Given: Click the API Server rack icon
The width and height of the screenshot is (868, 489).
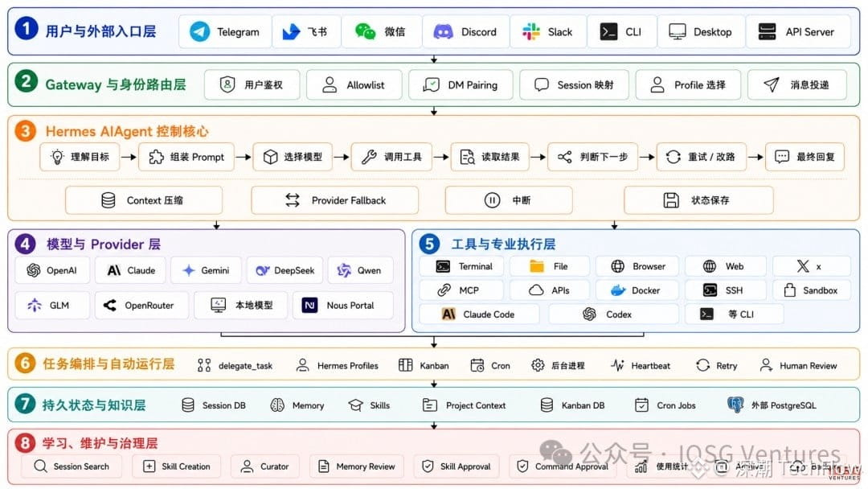Looking at the screenshot, I should click(x=767, y=31).
